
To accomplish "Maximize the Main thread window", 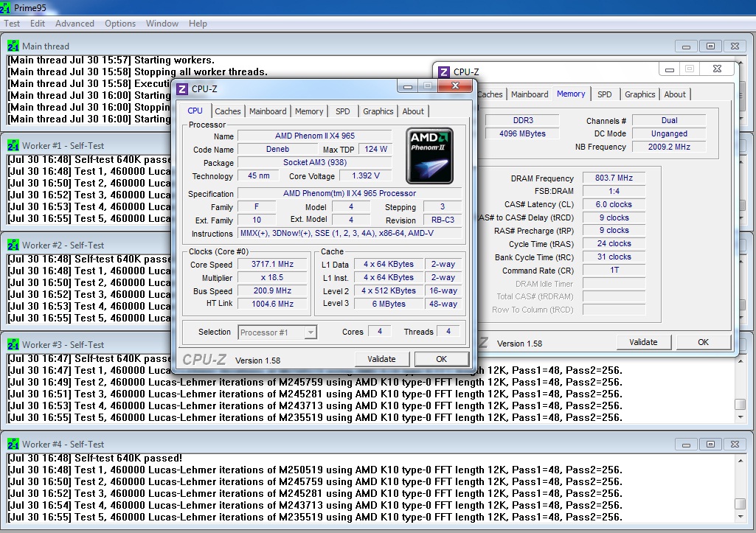I will click(x=710, y=46).
